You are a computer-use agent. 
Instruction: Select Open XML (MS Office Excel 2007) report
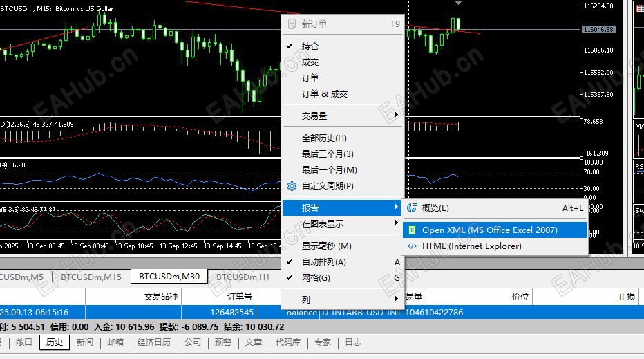(x=495, y=230)
